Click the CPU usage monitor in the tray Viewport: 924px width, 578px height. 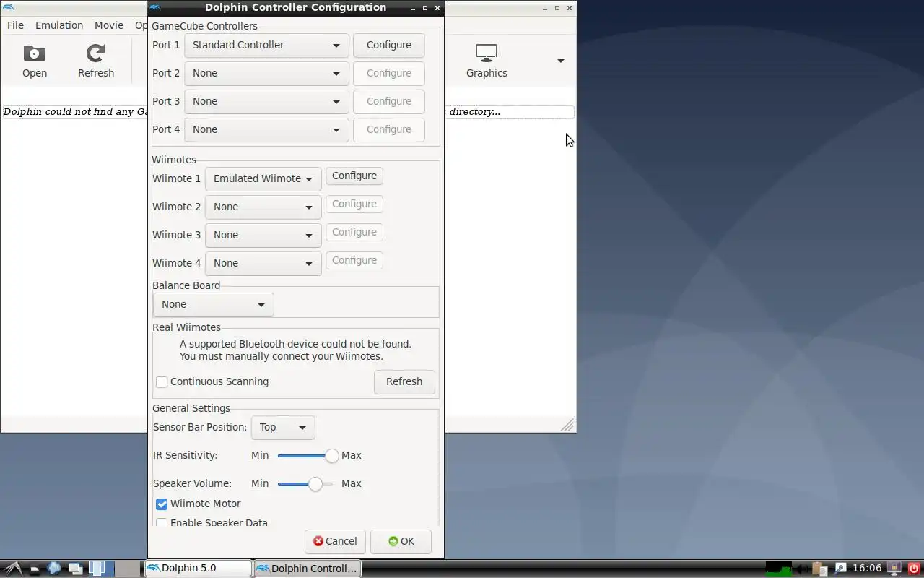(778, 569)
